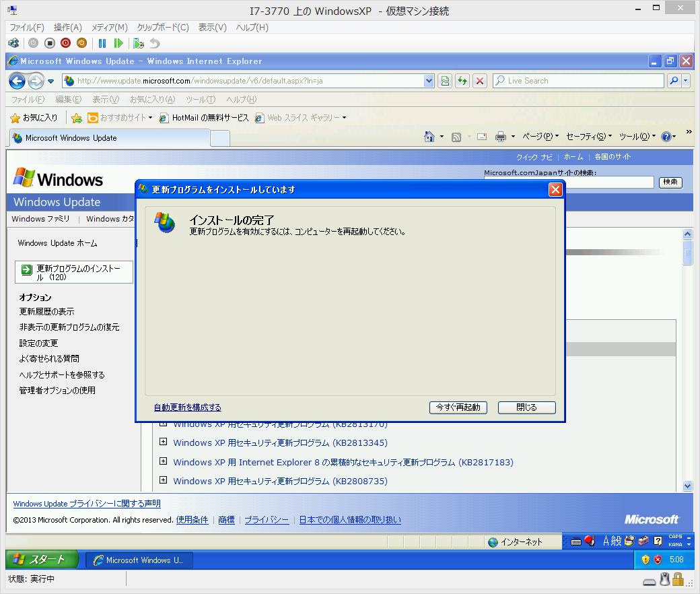
Task: Click the yellow security shield tray icon
Action: [645, 560]
